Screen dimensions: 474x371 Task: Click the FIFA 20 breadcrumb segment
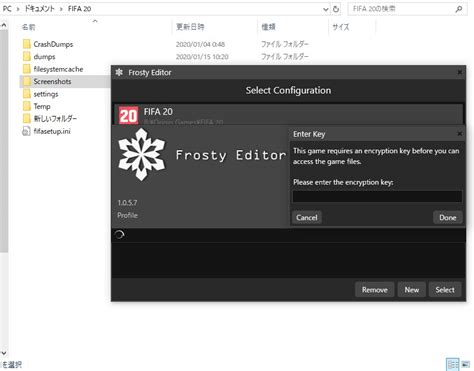coord(79,9)
